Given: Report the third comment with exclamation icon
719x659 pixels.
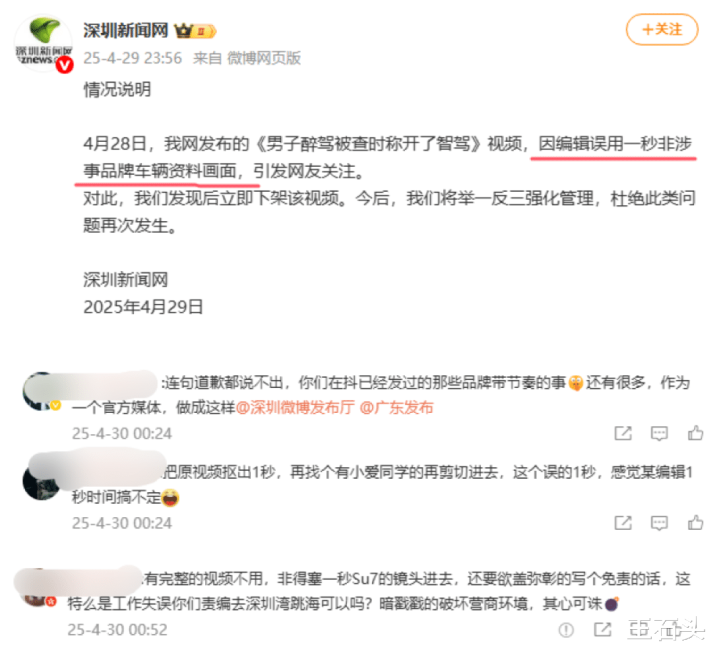Looking at the screenshot, I should (566, 630).
